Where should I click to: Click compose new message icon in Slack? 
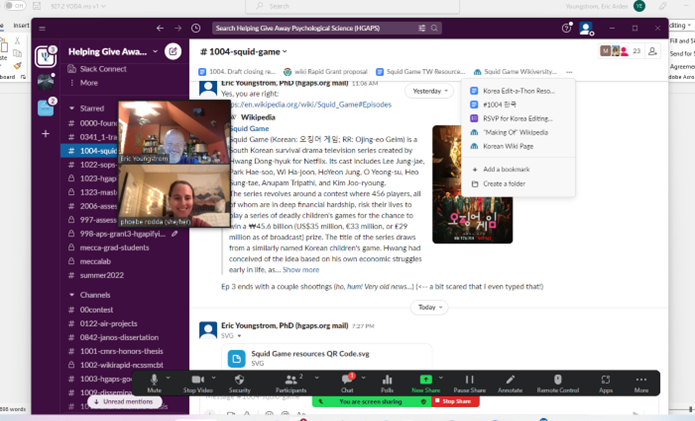pos(173,51)
